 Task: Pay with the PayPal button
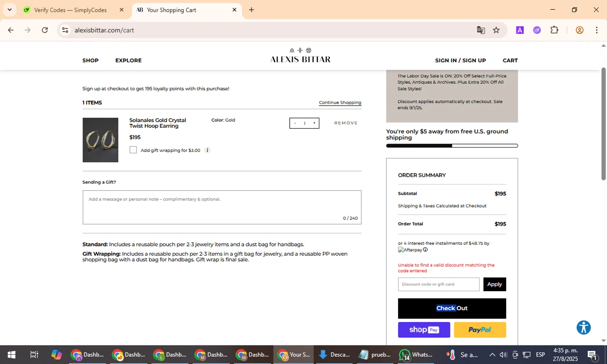[480, 330]
